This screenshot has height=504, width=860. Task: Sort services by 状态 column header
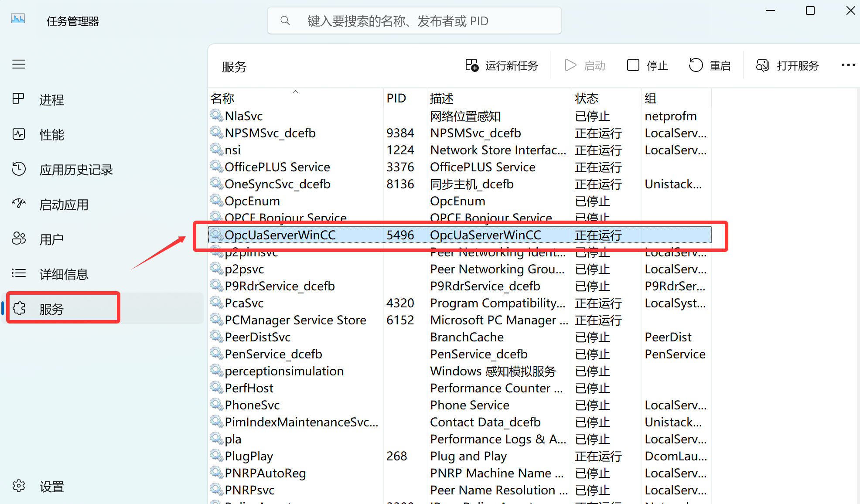[x=587, y=99]
